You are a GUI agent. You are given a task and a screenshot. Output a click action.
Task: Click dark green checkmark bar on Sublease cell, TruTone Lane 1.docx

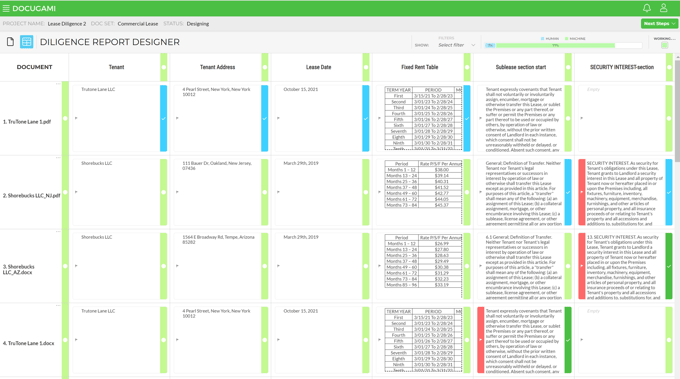[568, 340]
